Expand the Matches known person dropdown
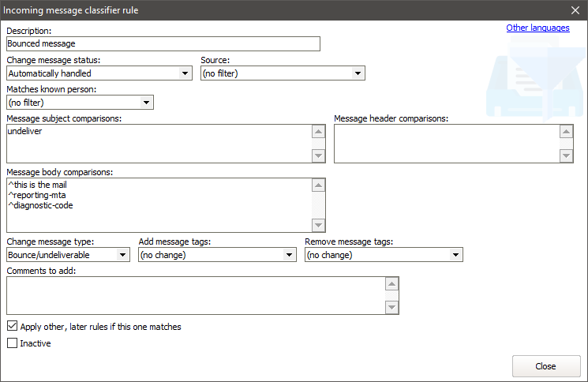 [79, 103]
